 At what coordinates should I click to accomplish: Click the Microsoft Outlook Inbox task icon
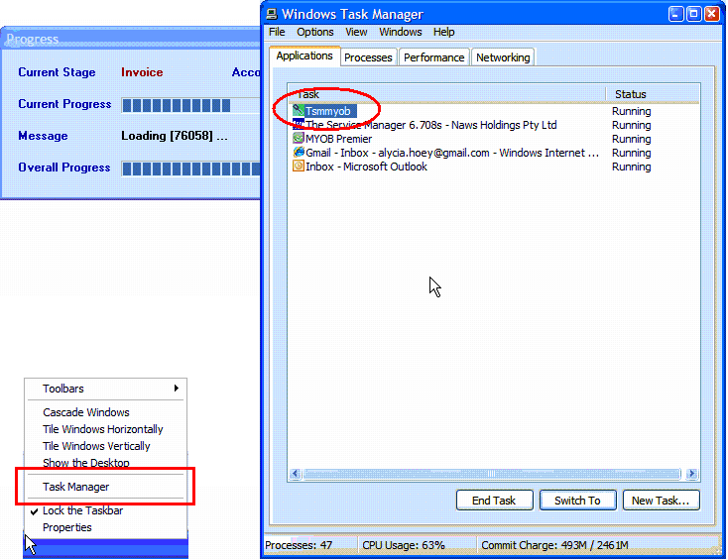coord(299,167)
